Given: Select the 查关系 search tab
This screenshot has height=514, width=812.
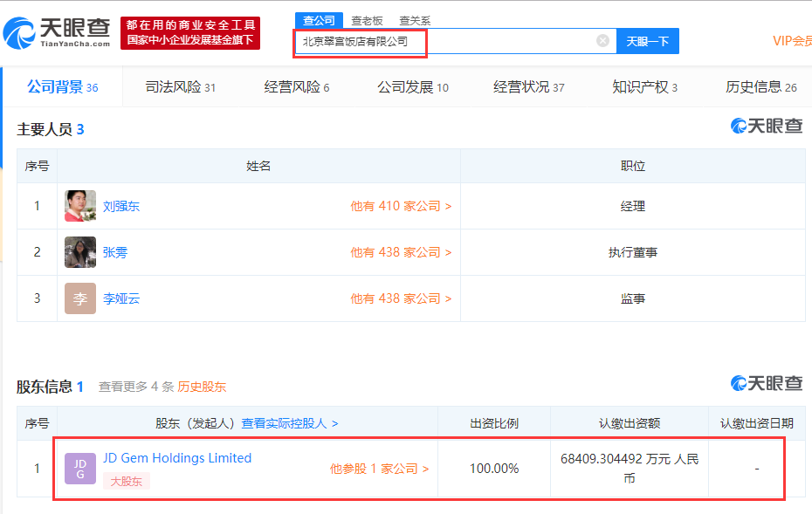Looking at the screenshot, I should (x=415, y=21).
